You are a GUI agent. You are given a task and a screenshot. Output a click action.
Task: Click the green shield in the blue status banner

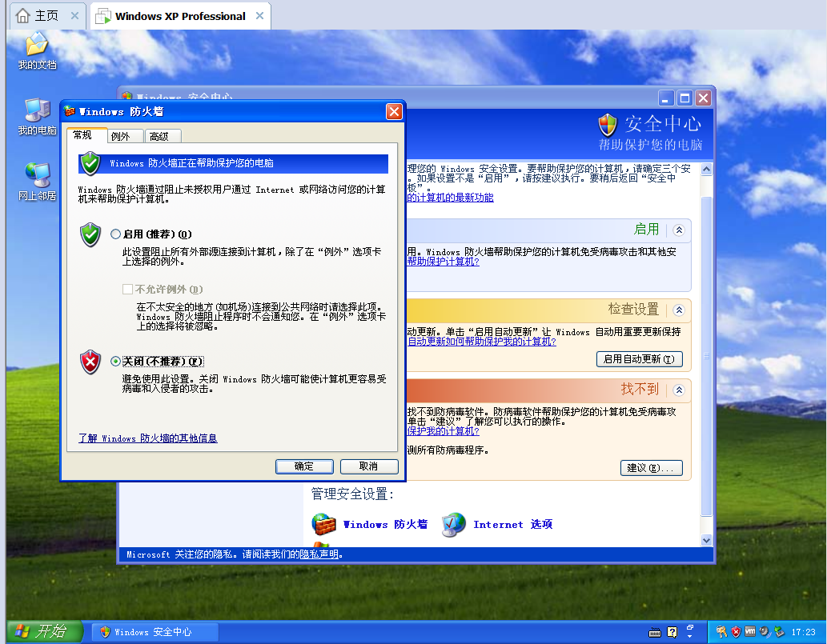90,163
